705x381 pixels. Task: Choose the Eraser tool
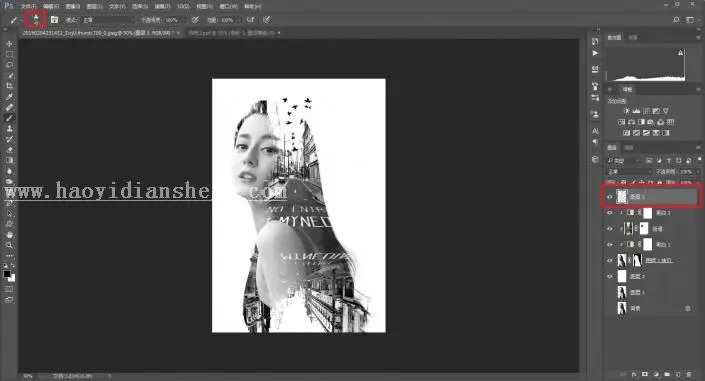coord(9,150)
